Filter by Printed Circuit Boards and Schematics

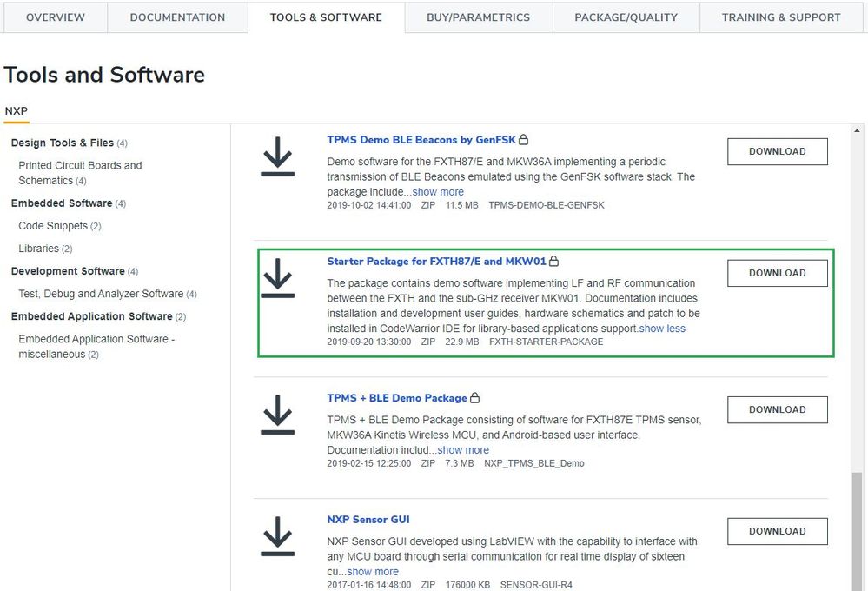click(x=80, y=173)
